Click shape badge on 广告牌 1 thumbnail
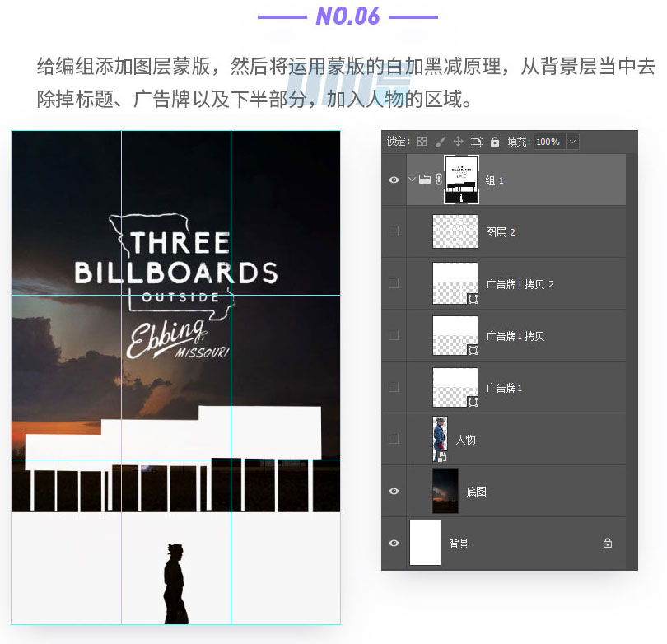The height and width of the screenshot is (644, 667). click(x=473, y=402)
